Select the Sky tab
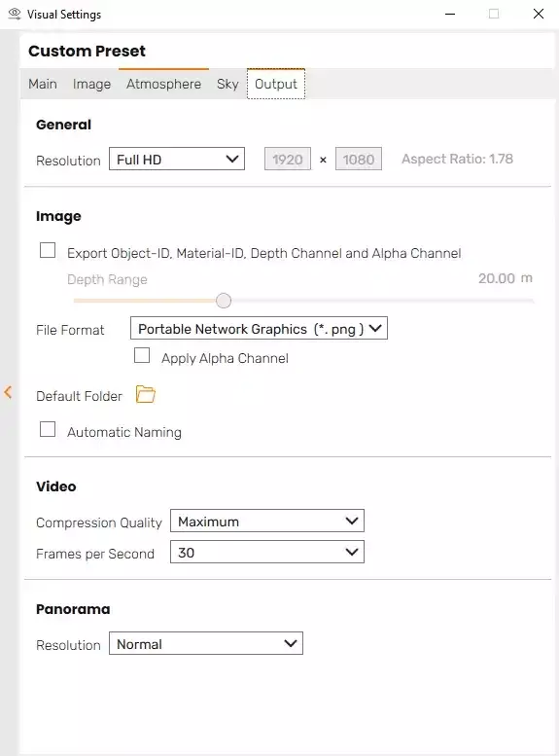The image size is (559, 756). click(x=227, y=84)
